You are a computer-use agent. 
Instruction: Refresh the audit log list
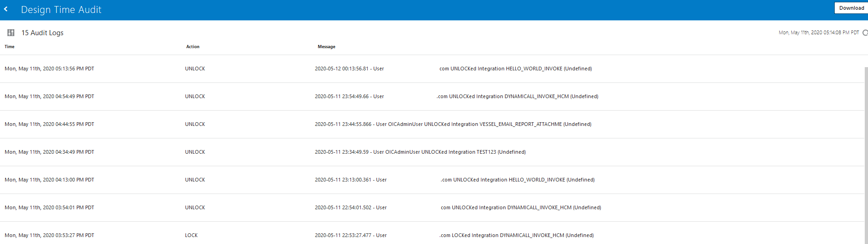pyautogui.click(x=865, y=33)
